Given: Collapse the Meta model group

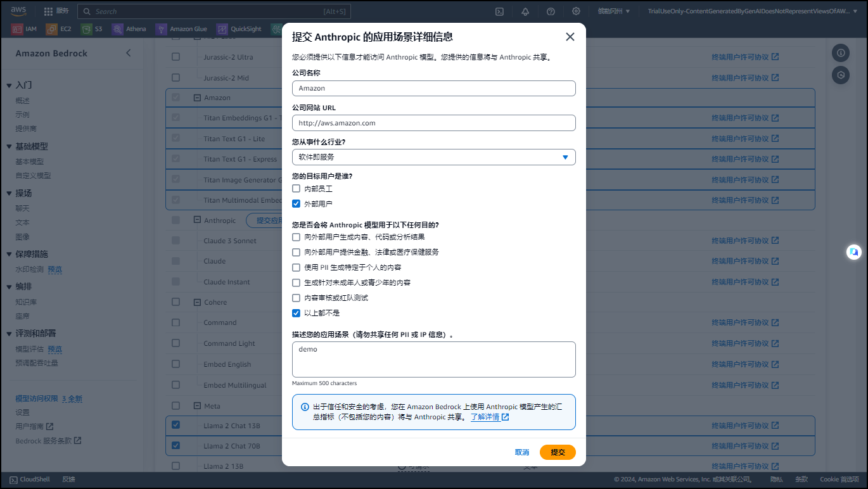Looking at the screenshot, I should tap(196, 406).
